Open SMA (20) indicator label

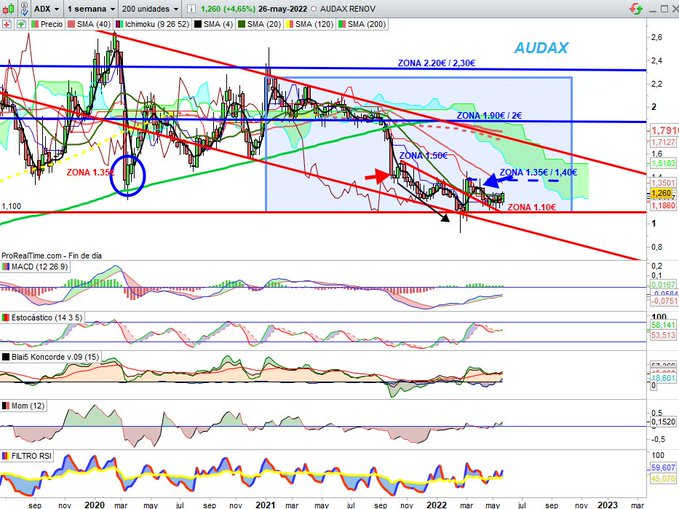tap(264, 24)
